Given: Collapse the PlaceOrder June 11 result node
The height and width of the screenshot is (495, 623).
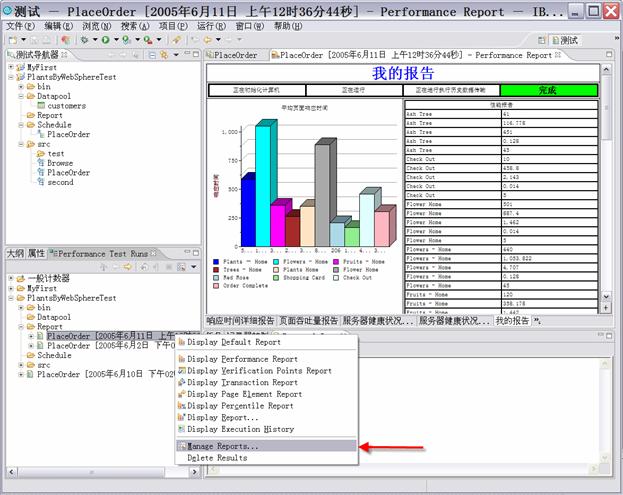Looking at the screenshot, I should click(x=33, y=336).
